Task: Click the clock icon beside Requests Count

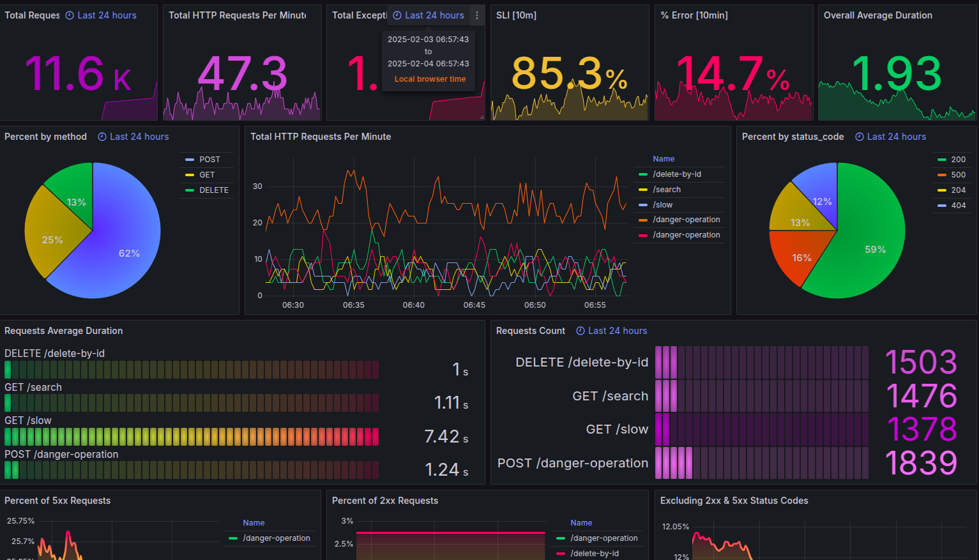Action: pos(581,331)
